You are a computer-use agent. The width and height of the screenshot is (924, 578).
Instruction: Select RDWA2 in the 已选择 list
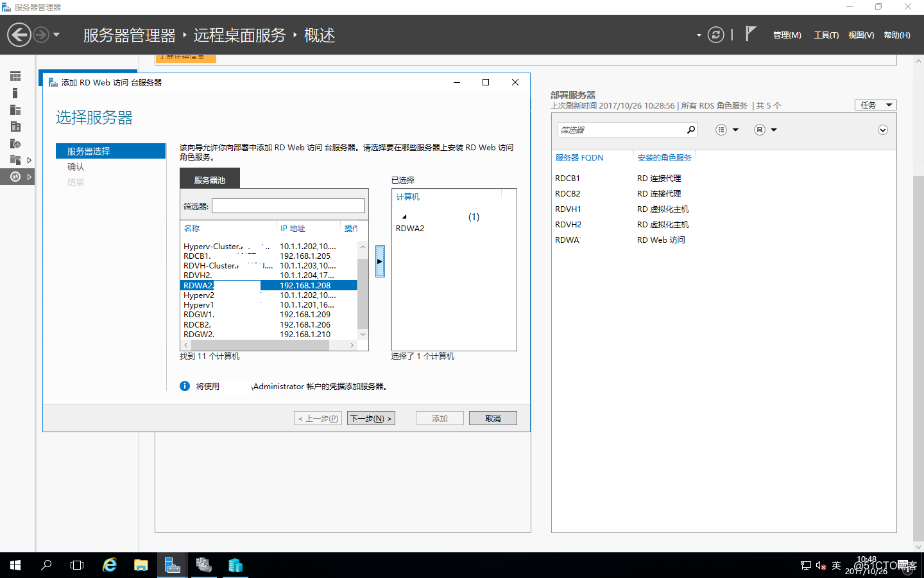pos(410,228)
